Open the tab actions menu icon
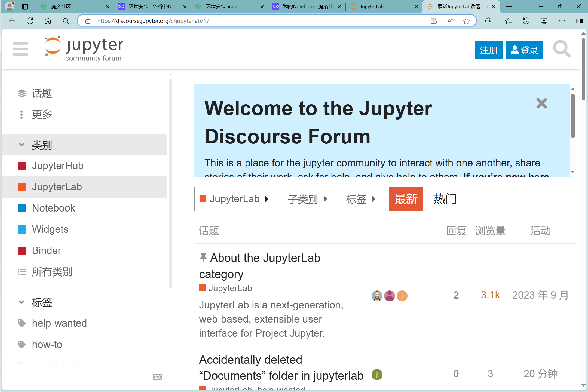The height and width of the screenshot is (392, 588). (25, 7)
